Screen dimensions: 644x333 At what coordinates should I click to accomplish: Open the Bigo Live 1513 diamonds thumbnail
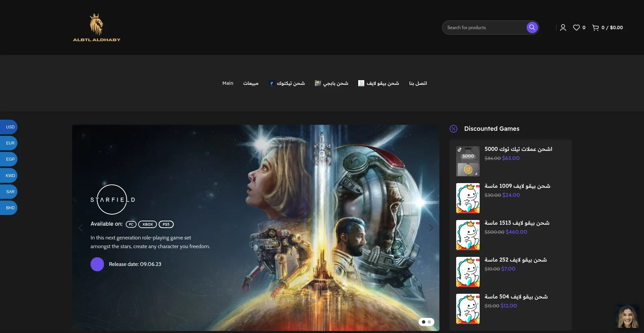[x=468, y=235]
